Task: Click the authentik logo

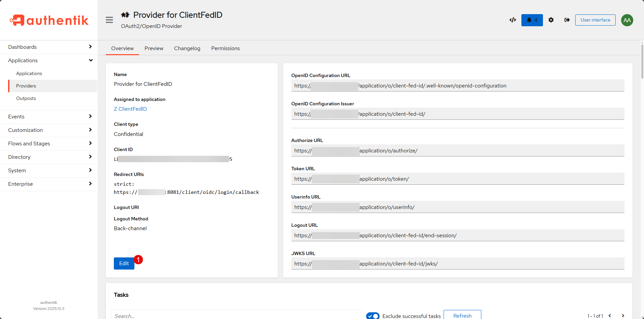Action: (49, 20)
